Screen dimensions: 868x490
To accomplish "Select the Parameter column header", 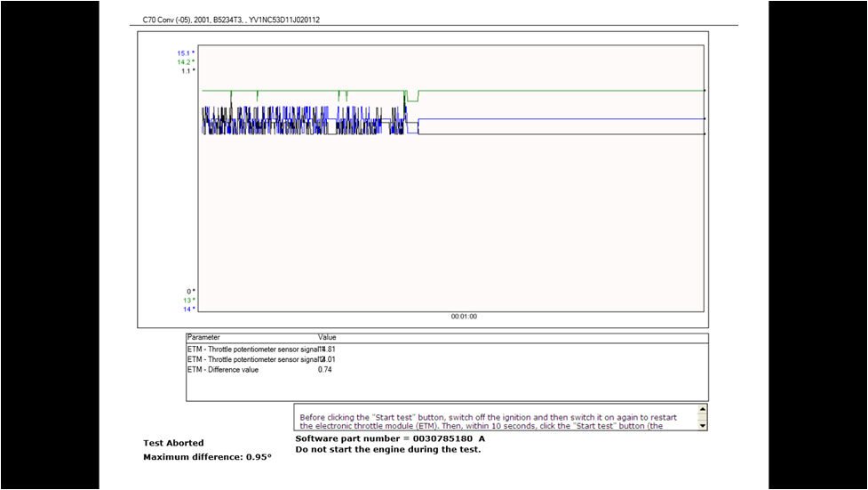I will (203, 338).
